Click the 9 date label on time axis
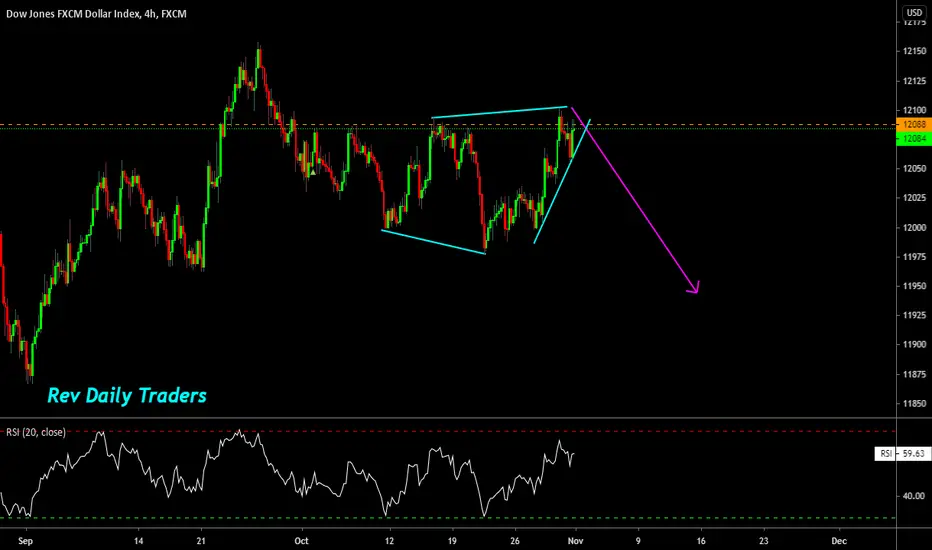Viewport: 932px width, 550px height. 638,541
